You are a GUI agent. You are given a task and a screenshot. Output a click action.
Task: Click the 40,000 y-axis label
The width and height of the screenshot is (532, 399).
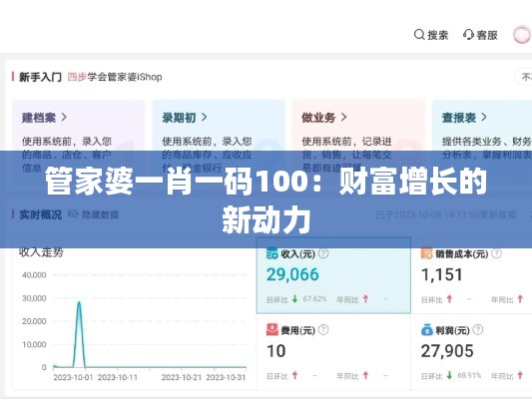pyautogui.click(x=34, y=275)
